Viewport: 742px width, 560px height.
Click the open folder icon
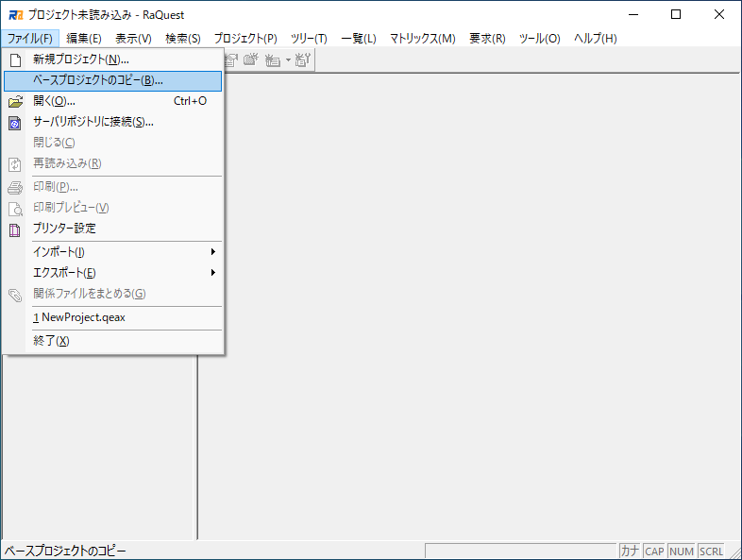(x=15, y=101)
